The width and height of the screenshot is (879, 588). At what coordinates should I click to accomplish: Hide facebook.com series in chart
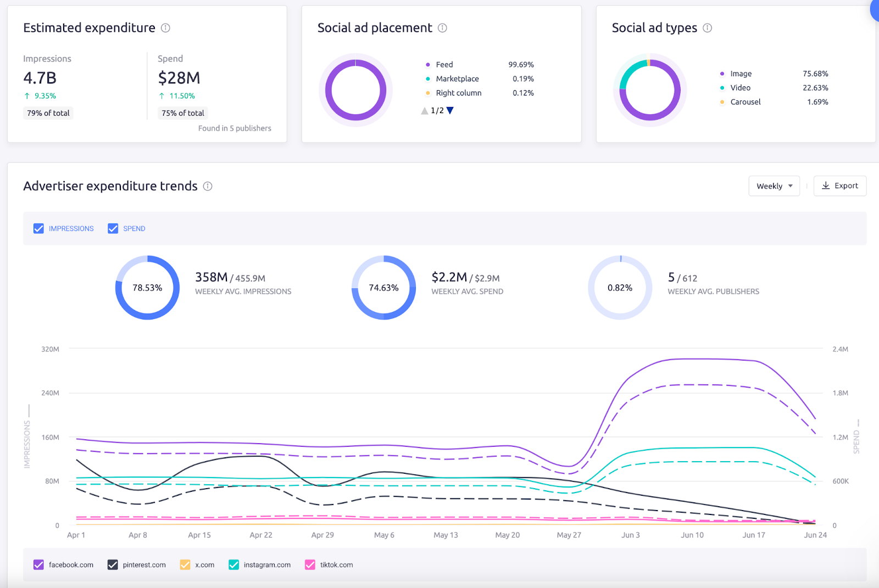38,565
